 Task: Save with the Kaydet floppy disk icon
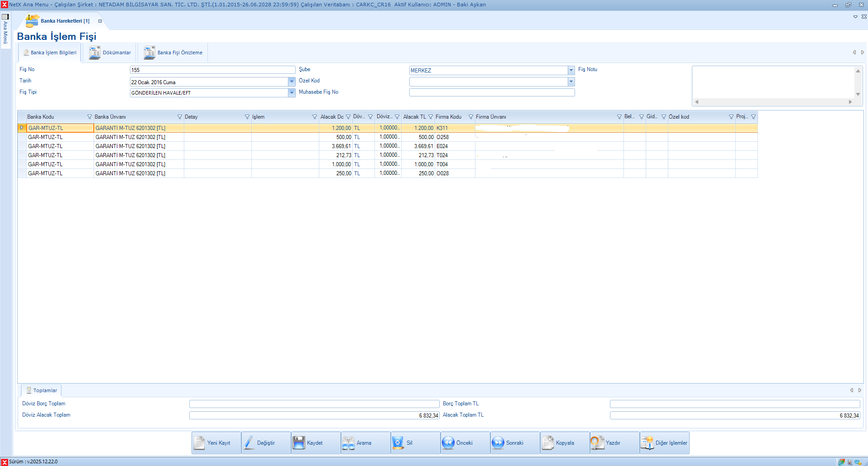coord(299,443)
